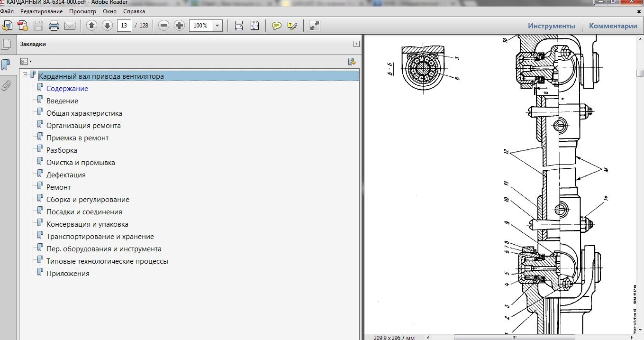This screenshot has width=644, height=340.
Task: Open the Attachments paperclip panel
Action: 6,85
